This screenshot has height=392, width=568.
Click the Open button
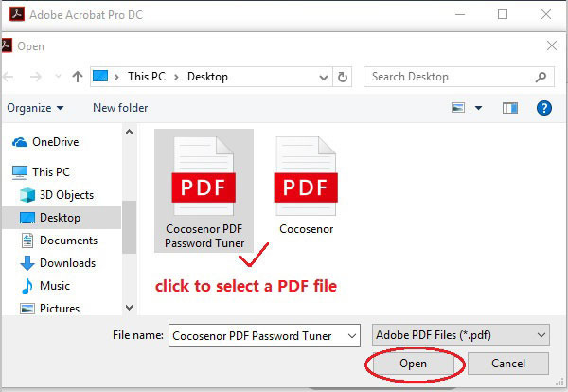coord(413,364)
